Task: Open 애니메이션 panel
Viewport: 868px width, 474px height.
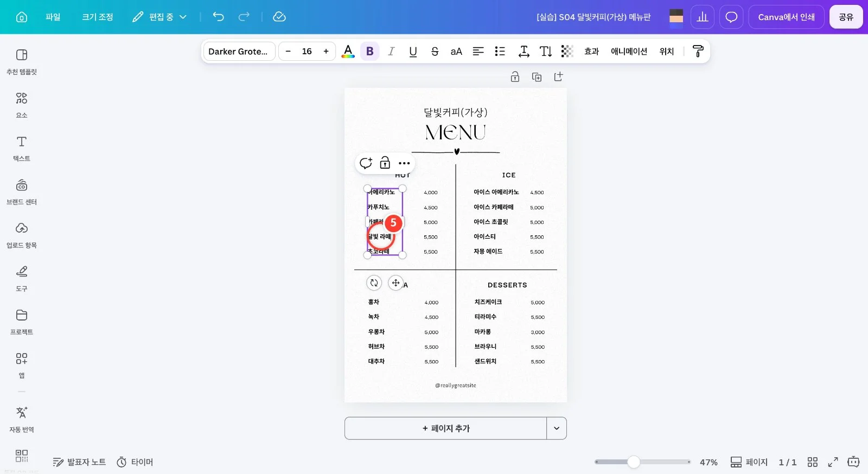Action: [629, 52]
